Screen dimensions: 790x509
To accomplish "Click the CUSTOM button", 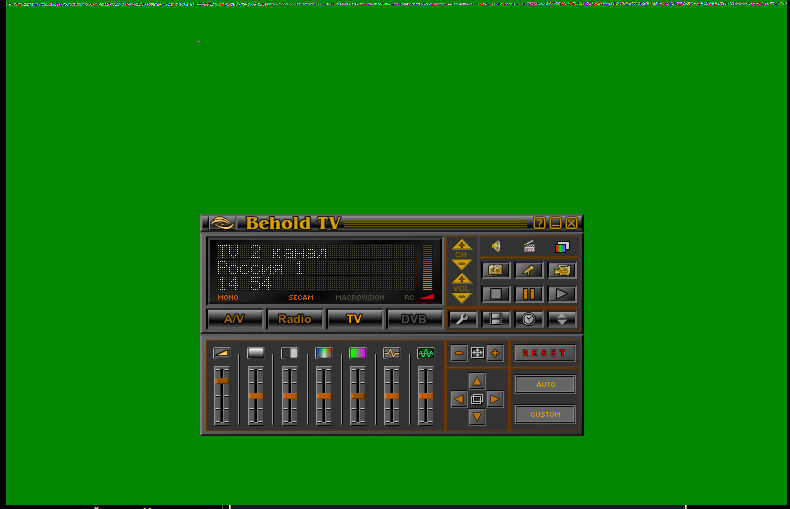I will [x=545, y=414].
